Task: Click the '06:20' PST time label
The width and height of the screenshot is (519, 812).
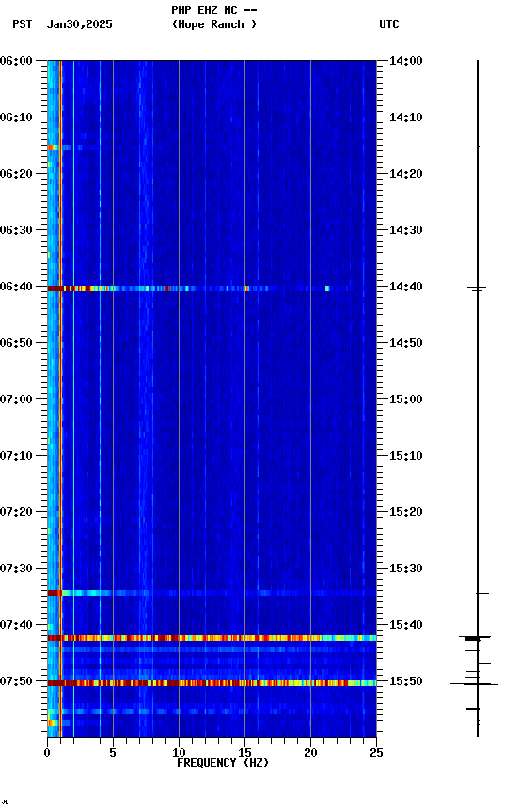Action: 16,174
